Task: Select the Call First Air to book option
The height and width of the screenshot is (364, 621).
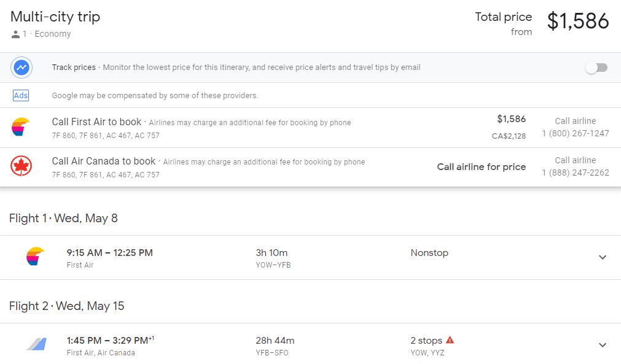Action: (96, 122)
